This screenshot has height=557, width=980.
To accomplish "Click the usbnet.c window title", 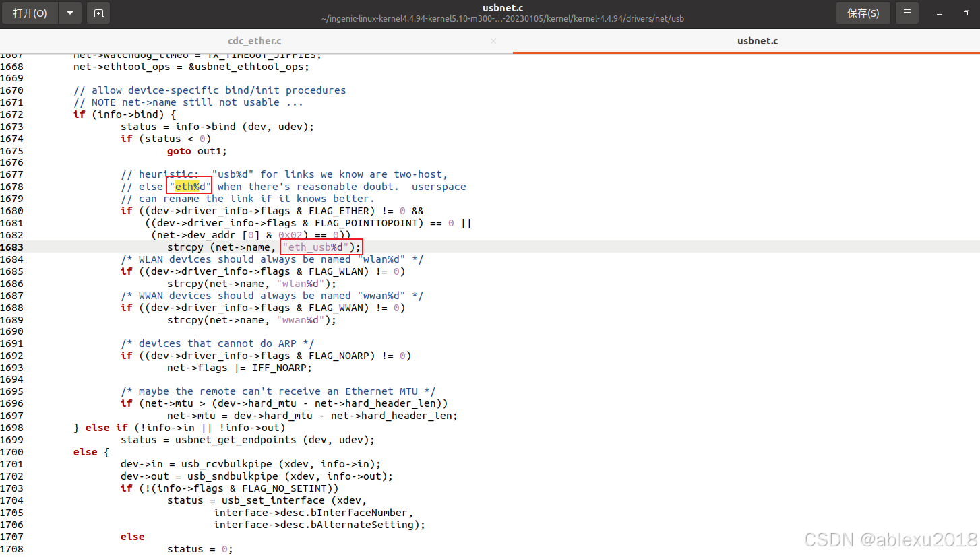I will click(x=503, y=8).
